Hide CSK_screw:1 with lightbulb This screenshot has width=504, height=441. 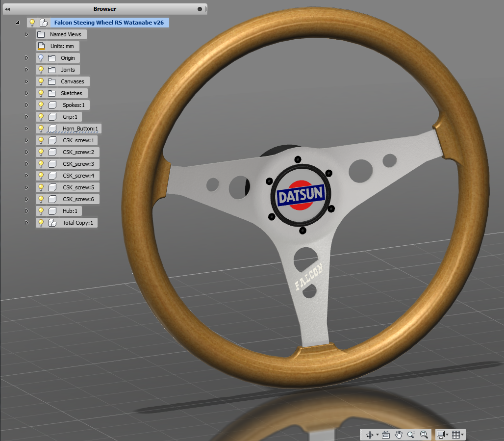(x=41, y=140)
